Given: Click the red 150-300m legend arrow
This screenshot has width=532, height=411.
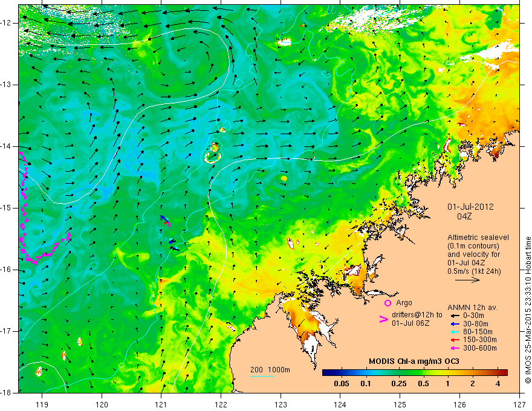Looking at the screenshot, I should point(455,340).
